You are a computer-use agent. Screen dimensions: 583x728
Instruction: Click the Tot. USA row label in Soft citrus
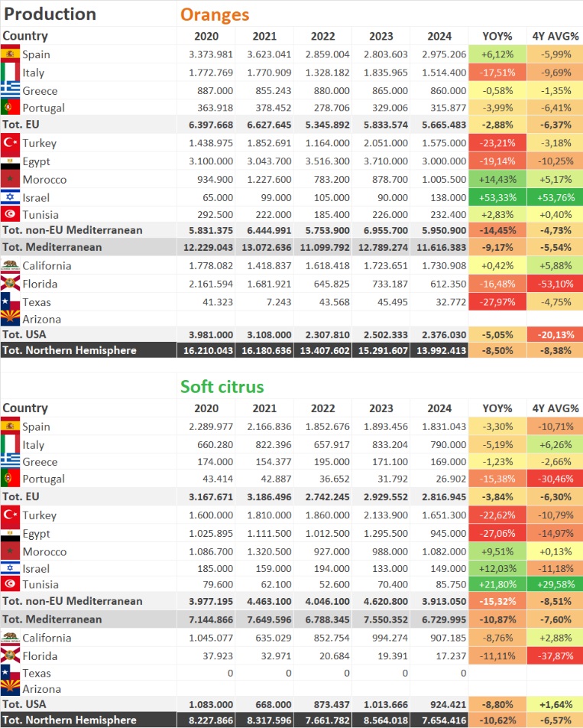pyautogui.click(x=25, y=704)
